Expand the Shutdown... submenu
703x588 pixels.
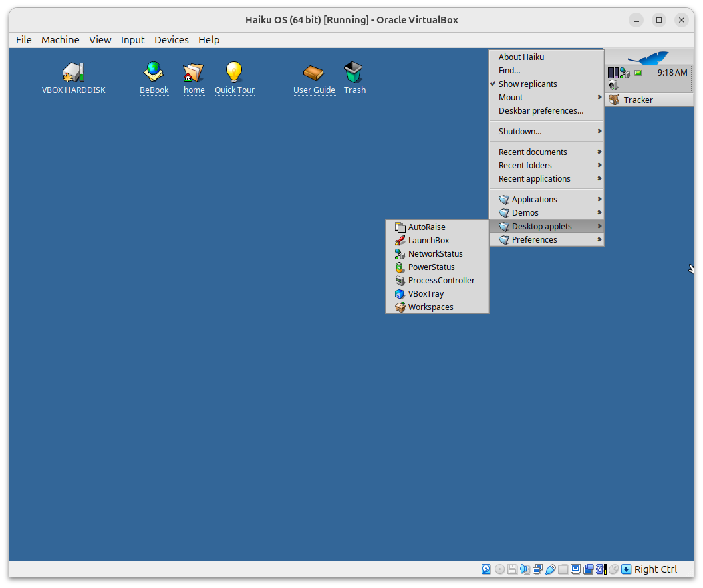click(x=547, y=132)
